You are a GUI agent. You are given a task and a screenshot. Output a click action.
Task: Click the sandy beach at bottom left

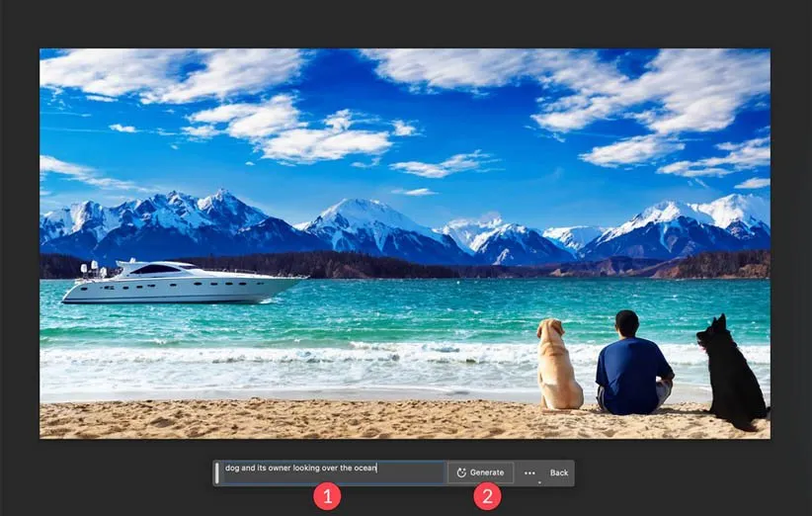148,417
